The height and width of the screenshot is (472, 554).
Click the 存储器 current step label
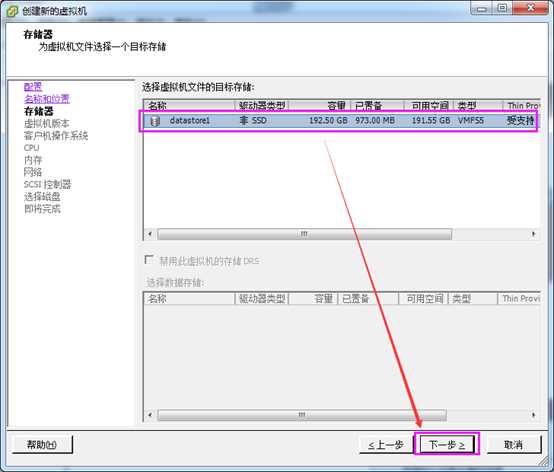click(x=39, y=111)
